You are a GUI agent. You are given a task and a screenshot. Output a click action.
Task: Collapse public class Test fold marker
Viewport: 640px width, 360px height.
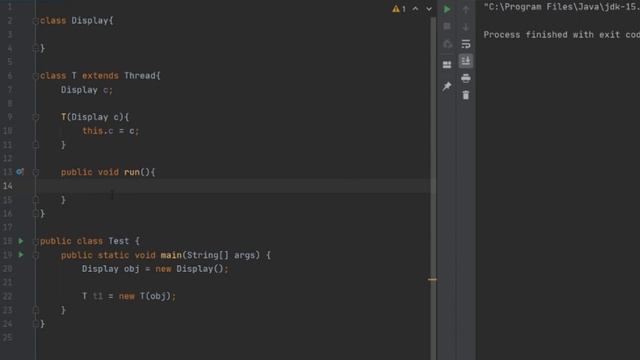36,241
